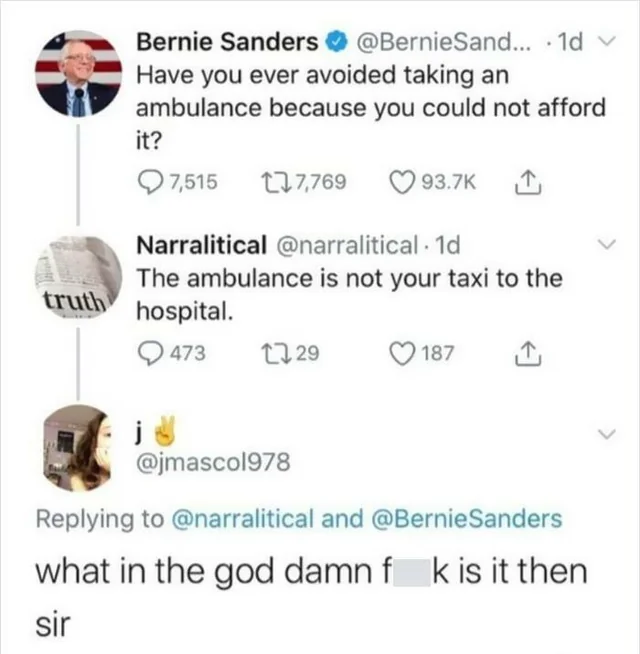
Task: Open options chevron on jmascol978's reply
Action: (604, 432)
